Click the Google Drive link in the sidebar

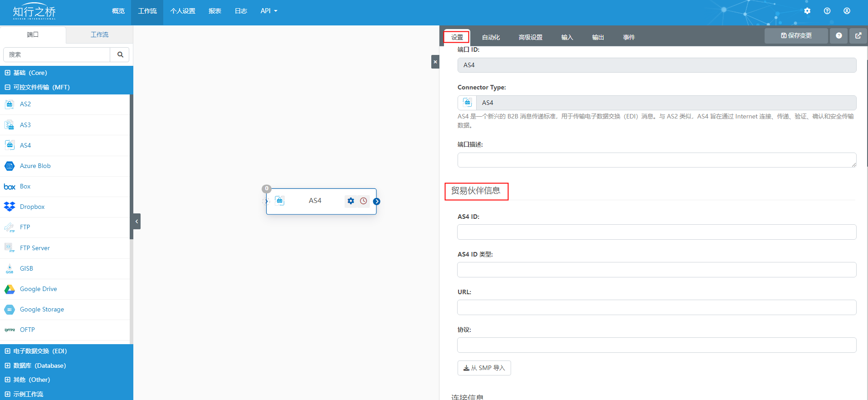39,289
